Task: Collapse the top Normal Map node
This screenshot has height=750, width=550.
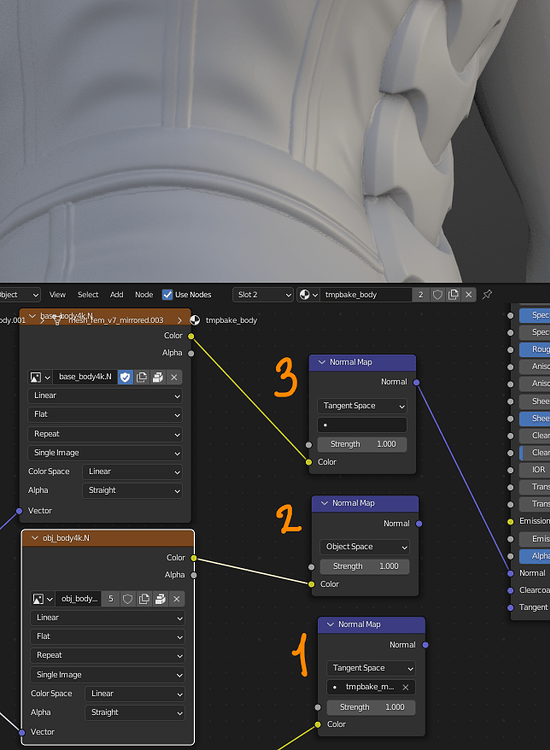Action: [x=322, y=363]
